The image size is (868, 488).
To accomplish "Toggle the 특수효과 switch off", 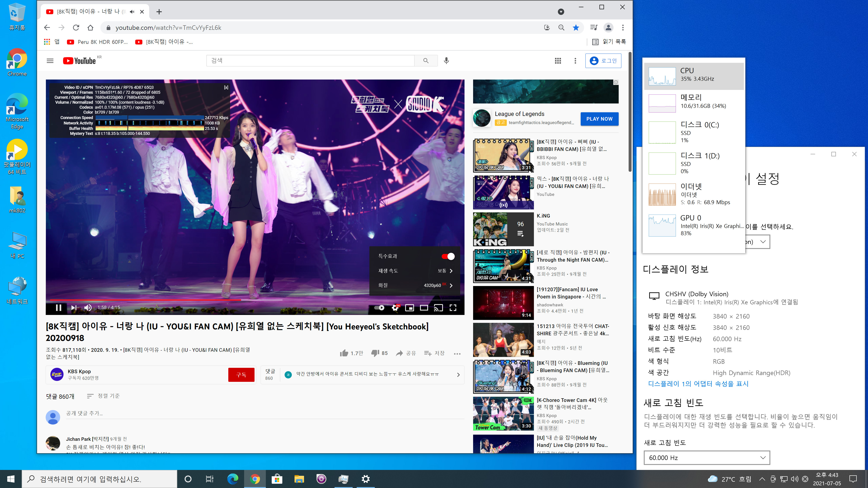I will [448, 256].
